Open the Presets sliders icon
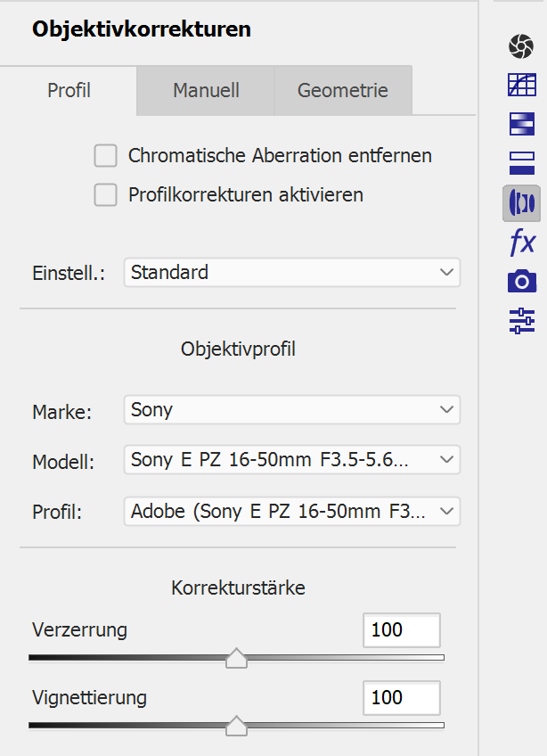547x756 pixels. [x=521, y=321]
